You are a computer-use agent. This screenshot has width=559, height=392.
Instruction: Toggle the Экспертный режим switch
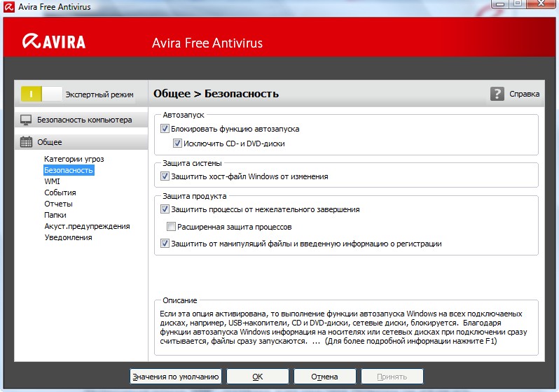[x=41, y=94]
